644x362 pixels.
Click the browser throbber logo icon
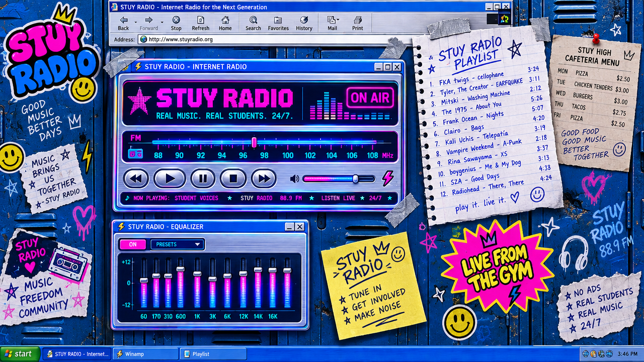pyautogui.click(x=504, y=19)
